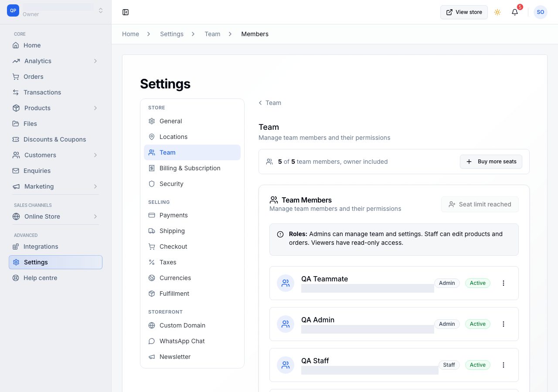
Task: Click the Analytics trend icon
Action: coord(16,61)
